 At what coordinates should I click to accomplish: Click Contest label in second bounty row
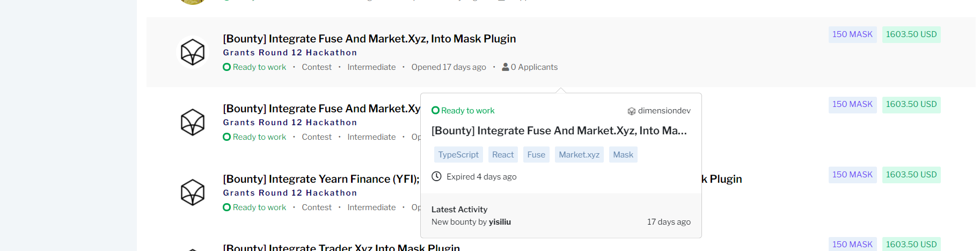pyautogui.click(x=317, y=137)
